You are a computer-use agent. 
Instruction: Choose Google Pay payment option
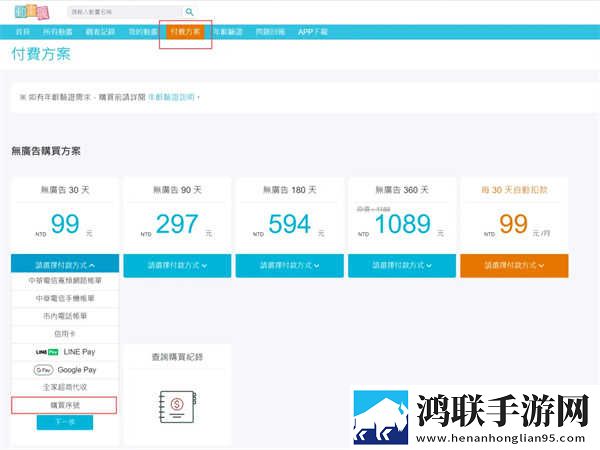click(65, 370)
